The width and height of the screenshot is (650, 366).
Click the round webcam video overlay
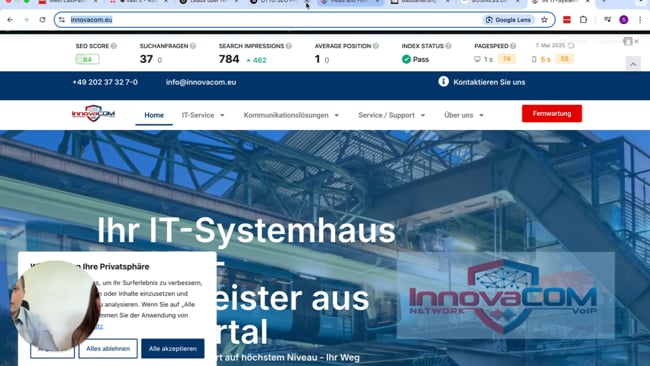55,305
